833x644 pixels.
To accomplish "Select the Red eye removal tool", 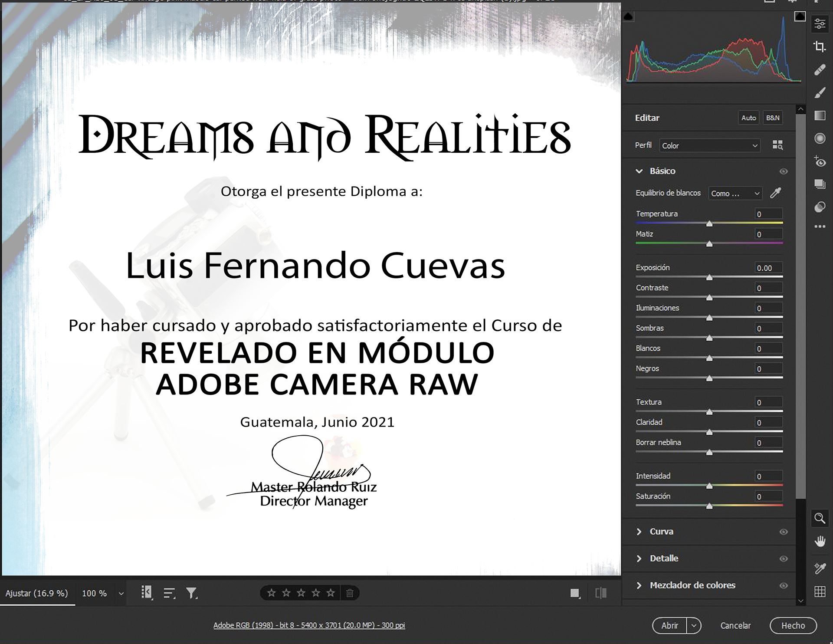I will point(820,161).
